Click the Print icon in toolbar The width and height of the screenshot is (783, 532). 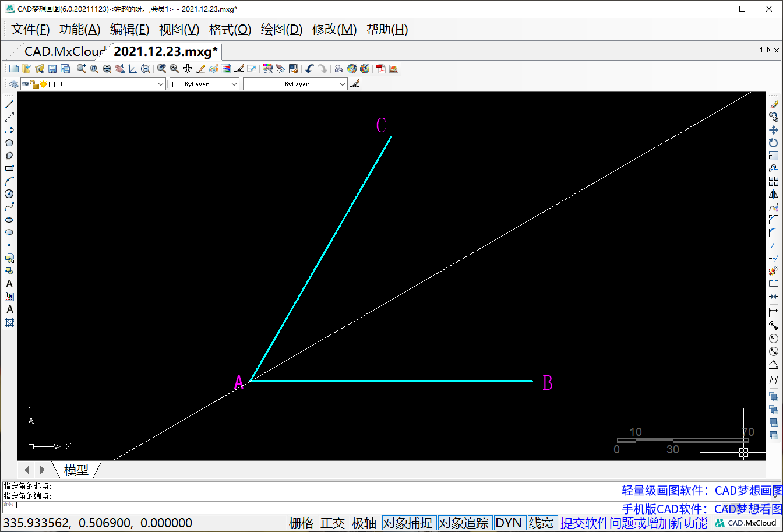338,69
